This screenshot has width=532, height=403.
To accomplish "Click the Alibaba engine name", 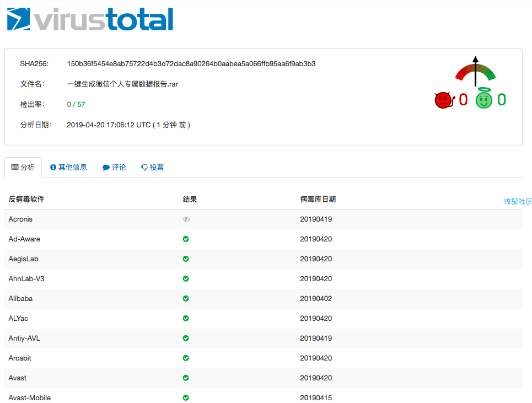I will coord(20,298).
